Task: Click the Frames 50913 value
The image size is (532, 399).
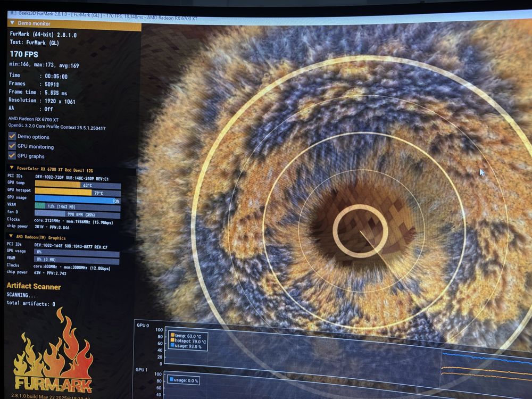Action: click(x=52, y=84)
